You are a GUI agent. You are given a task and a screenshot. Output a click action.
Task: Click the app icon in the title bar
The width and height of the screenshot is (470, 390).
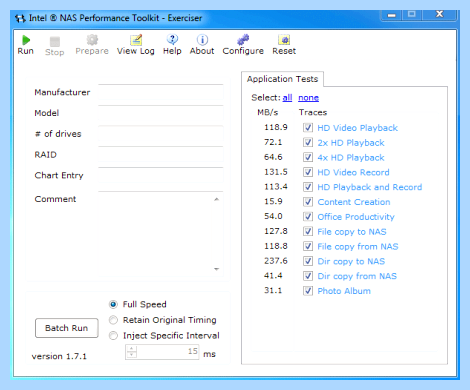click(20, 18)
